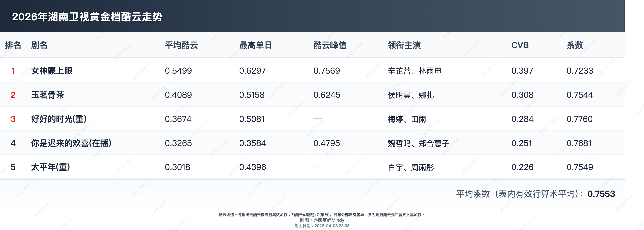The image size is (644, 230).
Task: Click the 剧名 column header
Action: click(x=39, y=45)
